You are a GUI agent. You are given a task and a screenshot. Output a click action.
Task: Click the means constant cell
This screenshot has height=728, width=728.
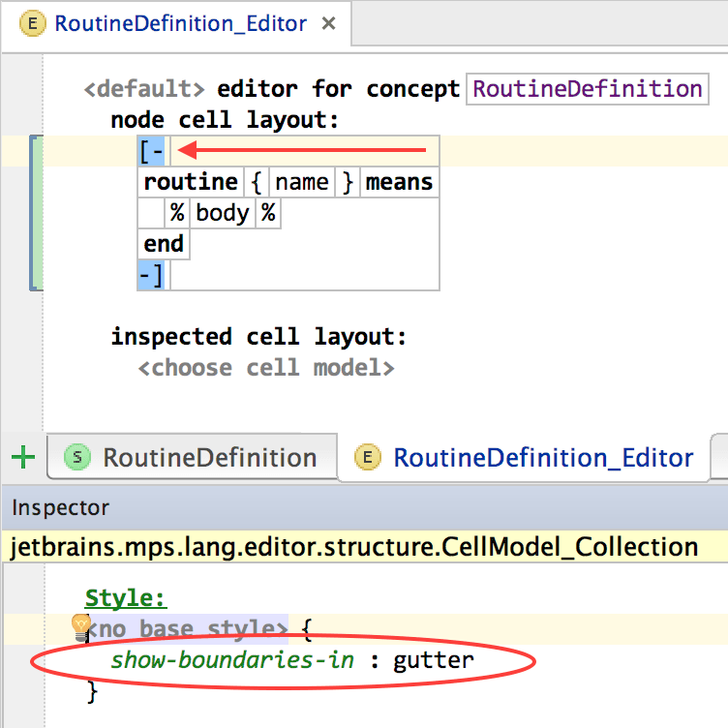click(399, 183)
